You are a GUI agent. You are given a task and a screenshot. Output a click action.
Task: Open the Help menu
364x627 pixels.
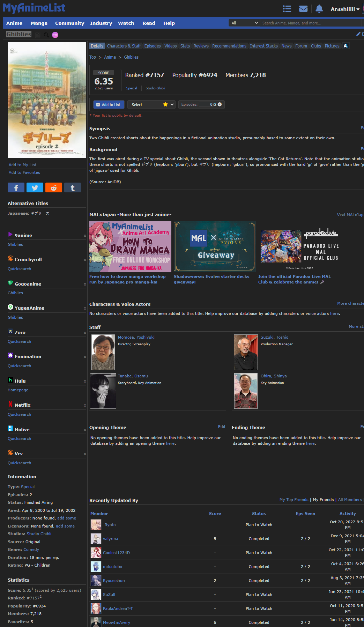169,23
